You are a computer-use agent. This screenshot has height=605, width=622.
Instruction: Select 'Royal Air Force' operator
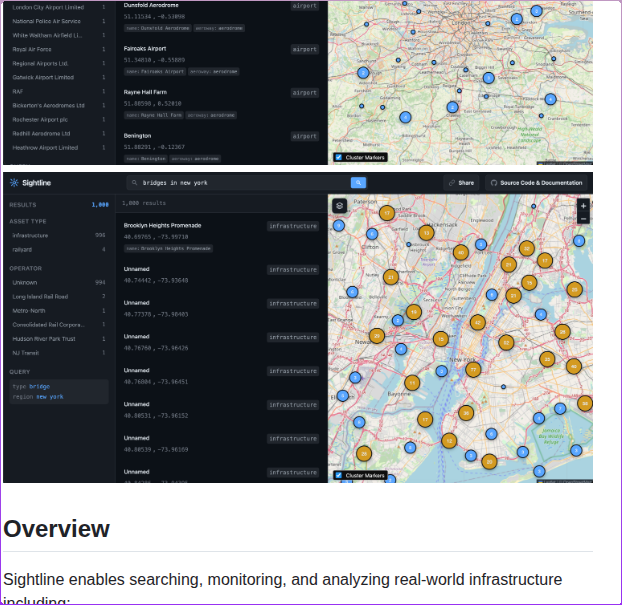[x=59, y=49]
